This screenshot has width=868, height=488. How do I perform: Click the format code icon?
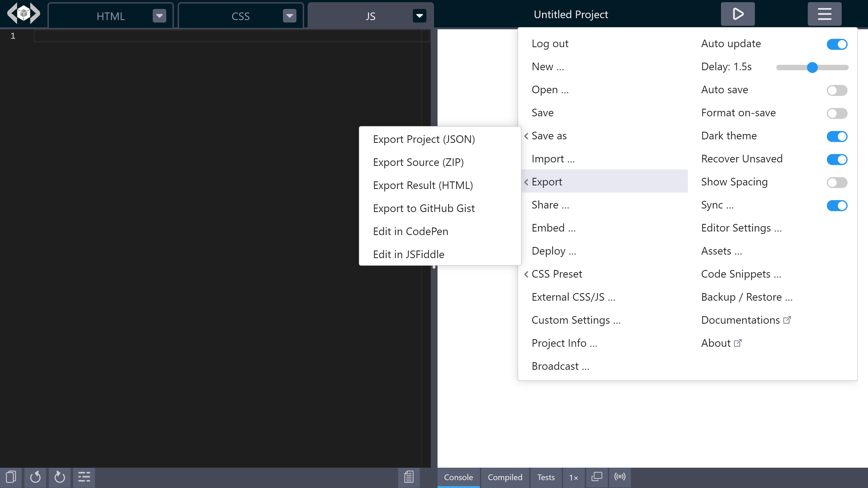click(84, 477)
